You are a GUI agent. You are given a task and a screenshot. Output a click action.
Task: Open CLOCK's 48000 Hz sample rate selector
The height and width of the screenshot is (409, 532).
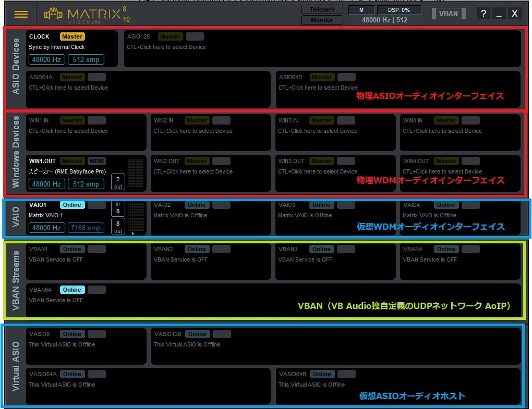(46, 59)
